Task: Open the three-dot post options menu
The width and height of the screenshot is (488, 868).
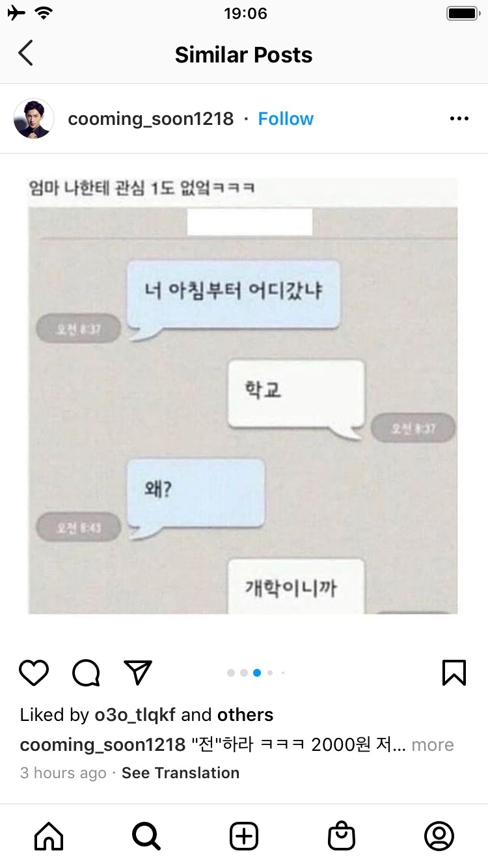Action: pos(459,118)
